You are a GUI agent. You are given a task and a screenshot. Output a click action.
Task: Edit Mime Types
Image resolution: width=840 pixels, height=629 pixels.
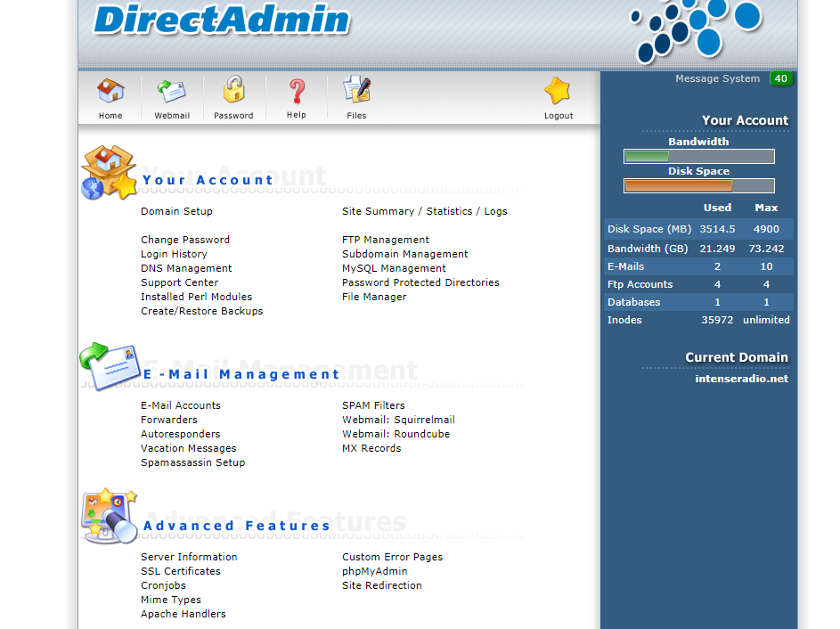[x=171, y=600]
